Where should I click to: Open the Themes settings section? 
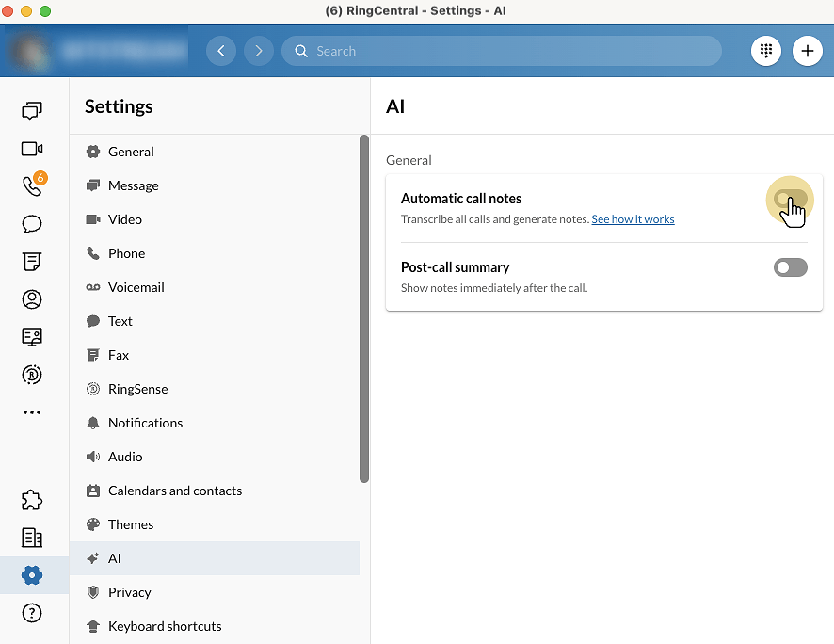(x=130, y=524)
